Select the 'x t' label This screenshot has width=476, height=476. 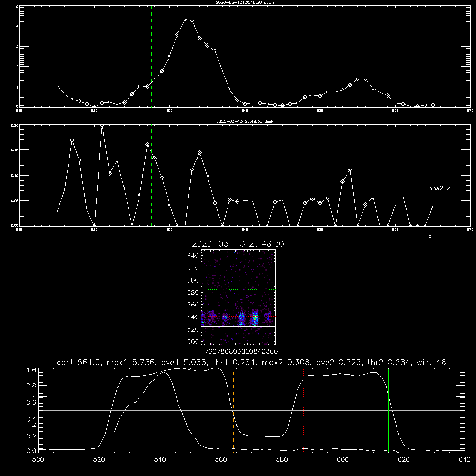point(433,236)
